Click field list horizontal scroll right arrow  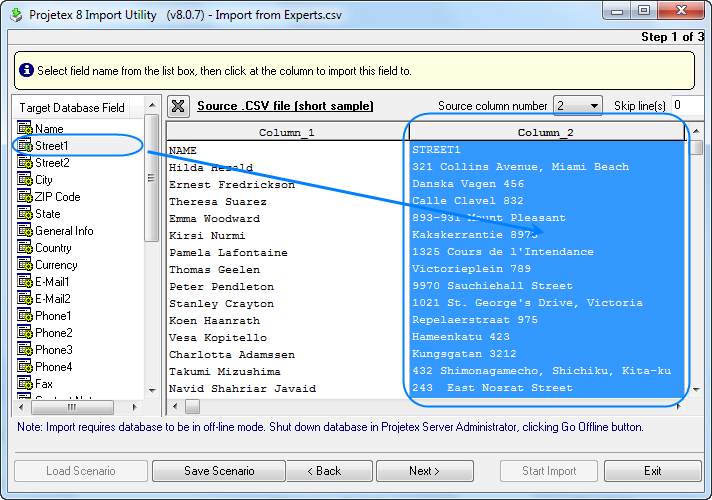pyautogui.click(x=134, y=407)
